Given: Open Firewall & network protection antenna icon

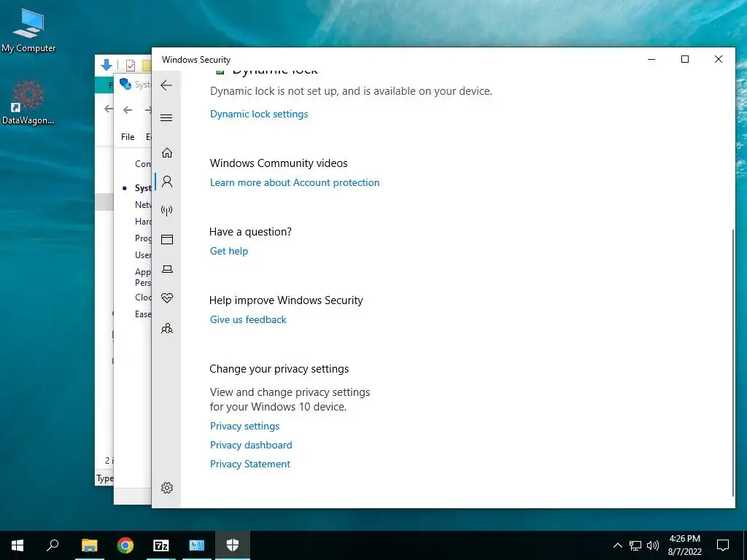Looking at the screenshot, I should [x=167, y=211].
